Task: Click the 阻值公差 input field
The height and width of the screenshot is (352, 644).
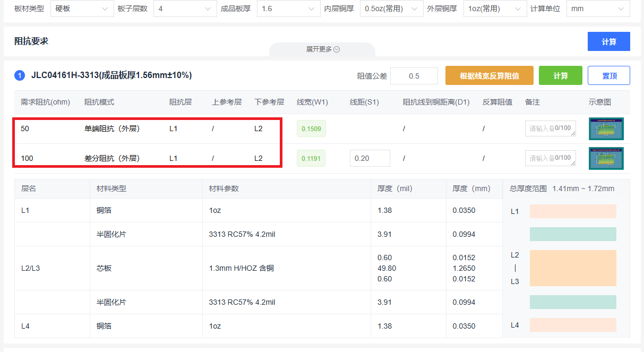Action: pos(414,76)
